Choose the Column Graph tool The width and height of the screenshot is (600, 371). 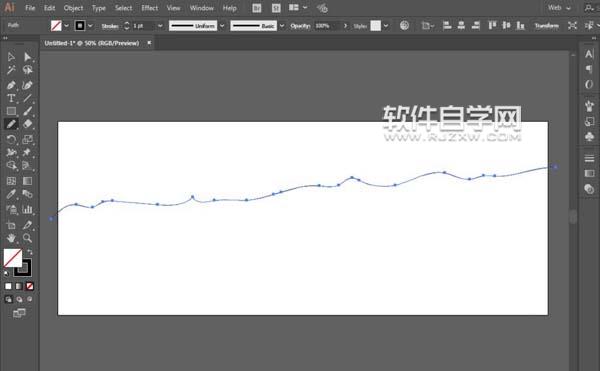(x=27, y=209)
